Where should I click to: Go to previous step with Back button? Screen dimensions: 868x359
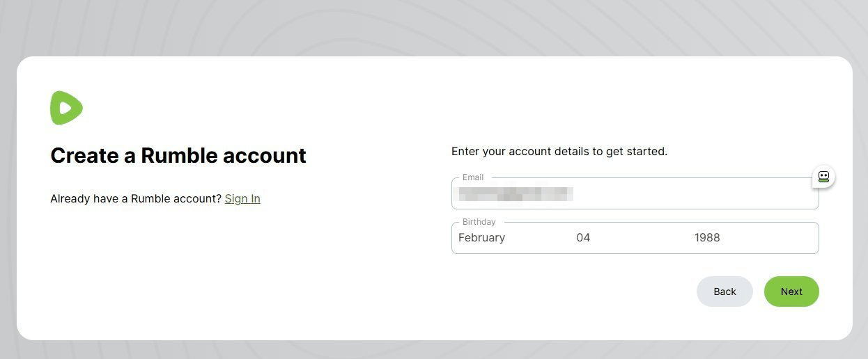coord(724,292)
